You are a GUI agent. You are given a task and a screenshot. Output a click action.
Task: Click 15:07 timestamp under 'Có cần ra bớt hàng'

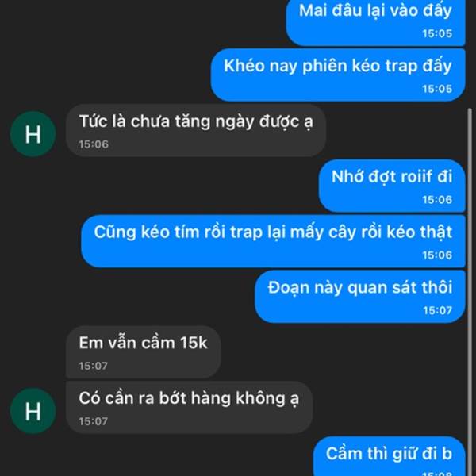[93, 421]
